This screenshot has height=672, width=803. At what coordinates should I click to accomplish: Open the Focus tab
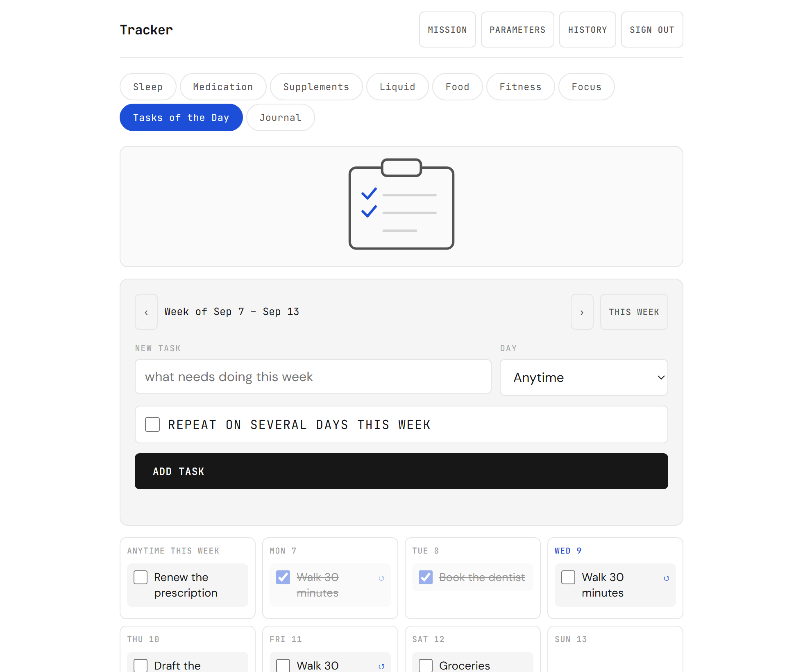pyautogui.click(x=587, y=87)
